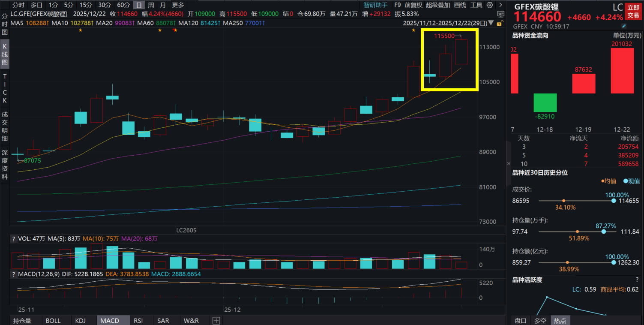
Task: Switch to the 分时 period tab
Action: coord(18,5)
